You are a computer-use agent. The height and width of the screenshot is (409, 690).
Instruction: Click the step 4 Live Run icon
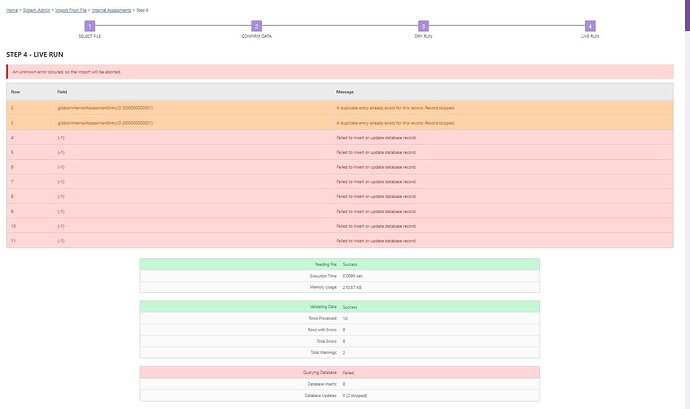(590, 26)
